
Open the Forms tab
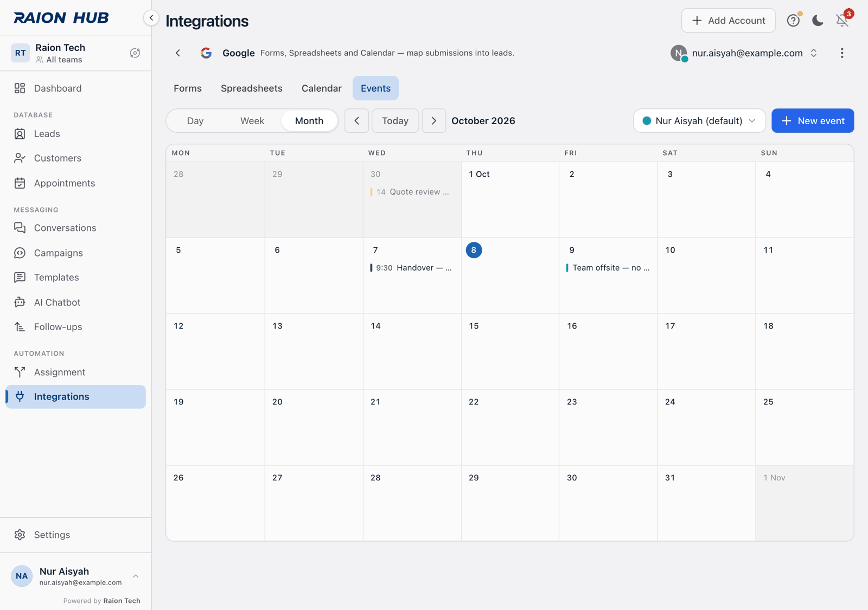tap(188, 88)
